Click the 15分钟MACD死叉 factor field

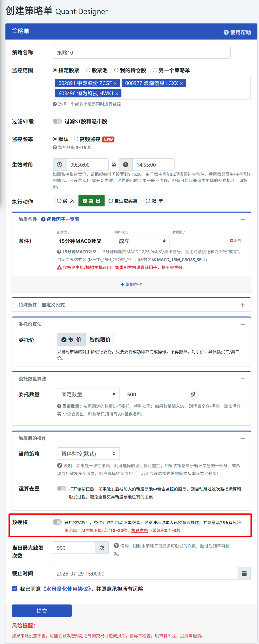[85, 241]
